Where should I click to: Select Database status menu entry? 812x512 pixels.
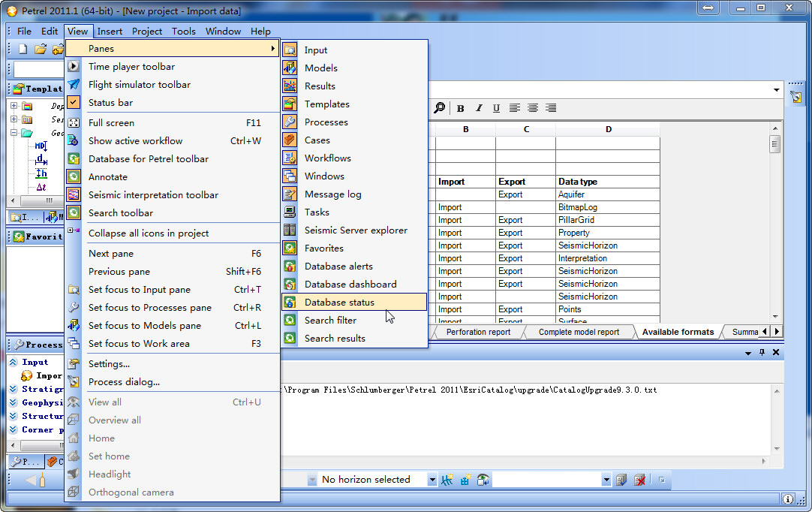(x=354, y=302)
